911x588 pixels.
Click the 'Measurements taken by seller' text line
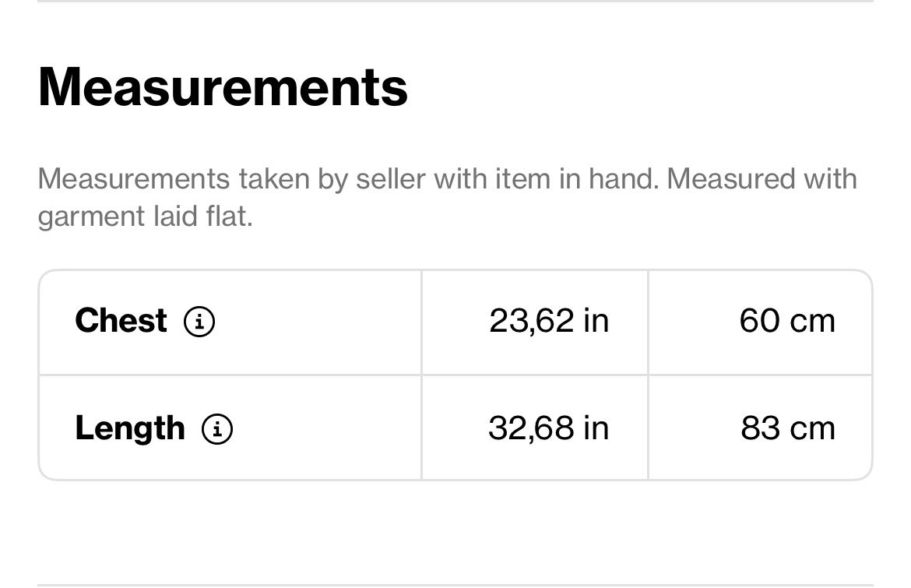448,179
